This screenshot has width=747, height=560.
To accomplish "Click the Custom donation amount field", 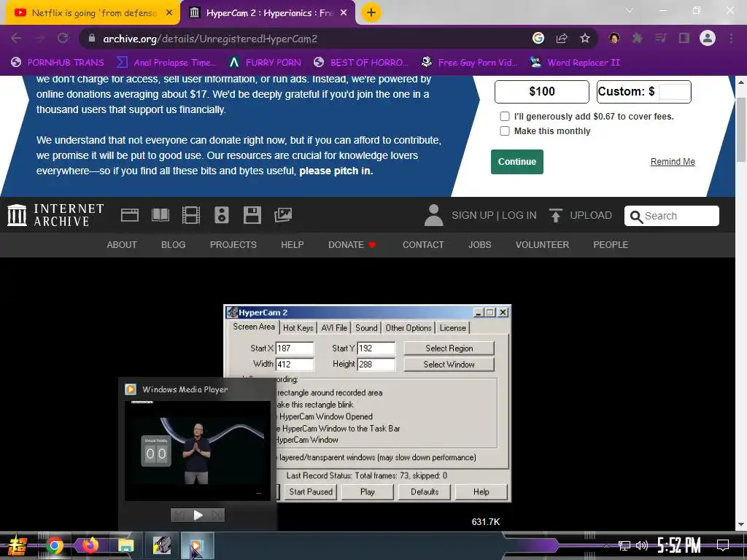I will click(x=675, y=91).
